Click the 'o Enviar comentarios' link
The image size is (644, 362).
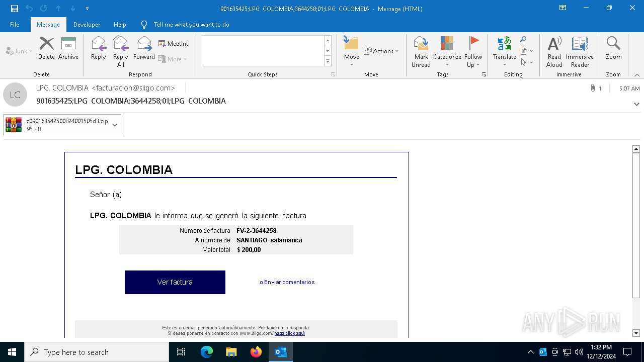(287, 282)
